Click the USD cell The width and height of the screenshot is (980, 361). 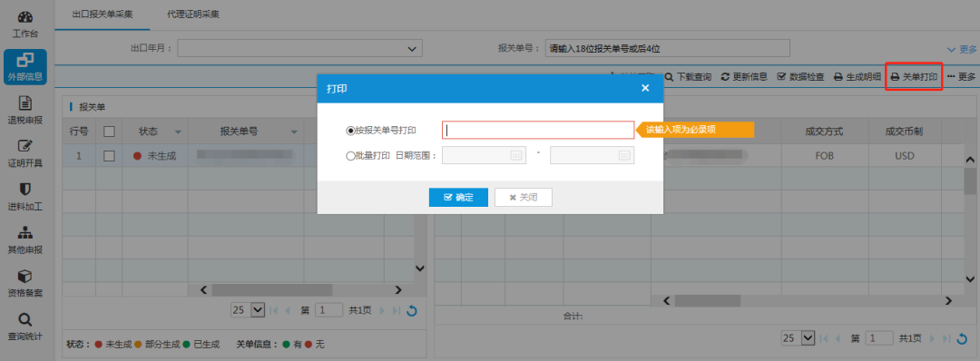[x=905, y=155]
